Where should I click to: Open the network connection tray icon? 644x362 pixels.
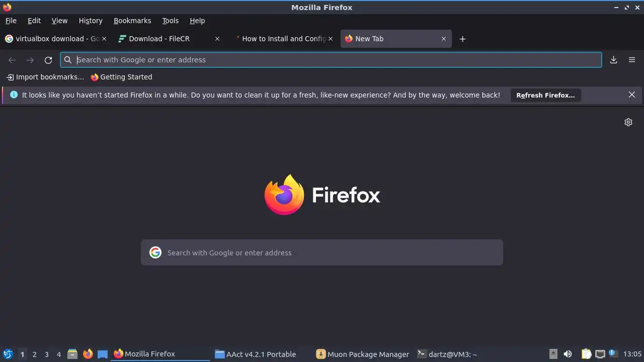click(x=600, y=354)
